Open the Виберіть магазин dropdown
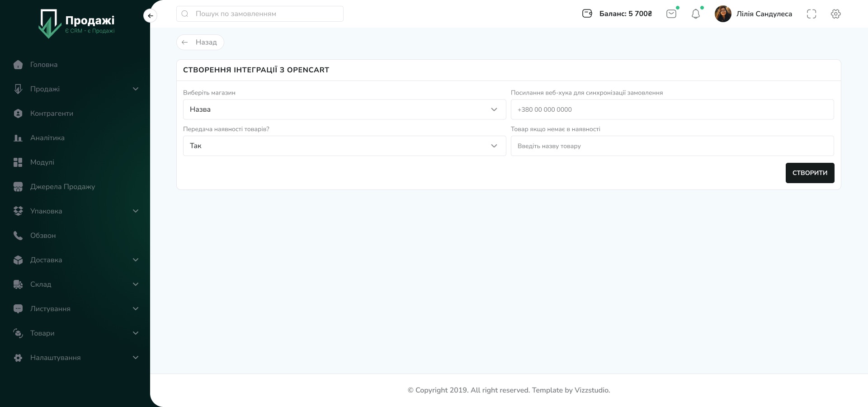Image resolution: width=868 pixels, height=407 pixels. [344, 109]
